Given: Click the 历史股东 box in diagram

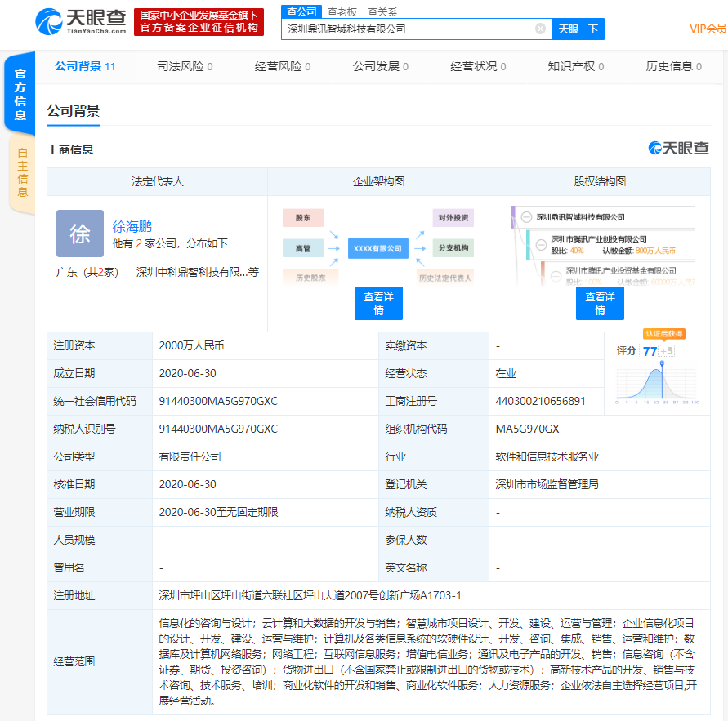Looking at the screenshot, I should [x=310, y=278].
